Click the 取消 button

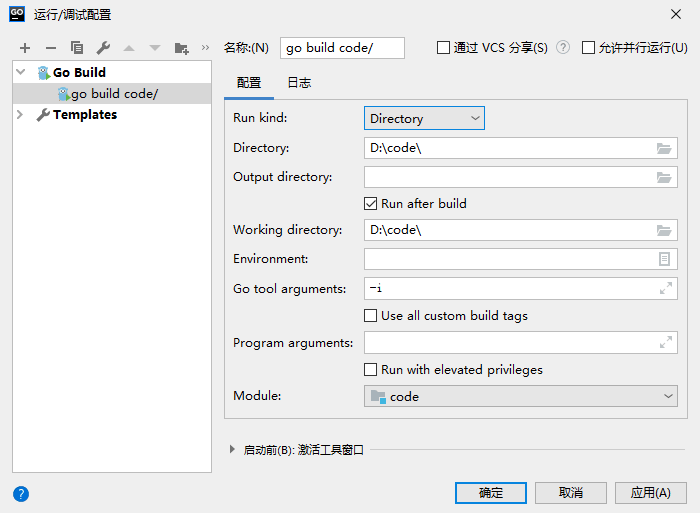coord(571,493)
